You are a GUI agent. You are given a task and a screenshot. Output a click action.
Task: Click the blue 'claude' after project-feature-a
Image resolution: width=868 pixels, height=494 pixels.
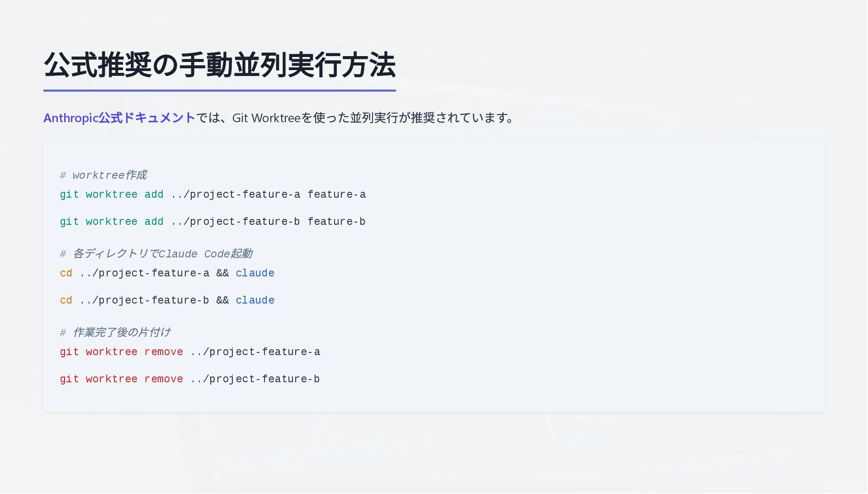(x=255, y=274)
